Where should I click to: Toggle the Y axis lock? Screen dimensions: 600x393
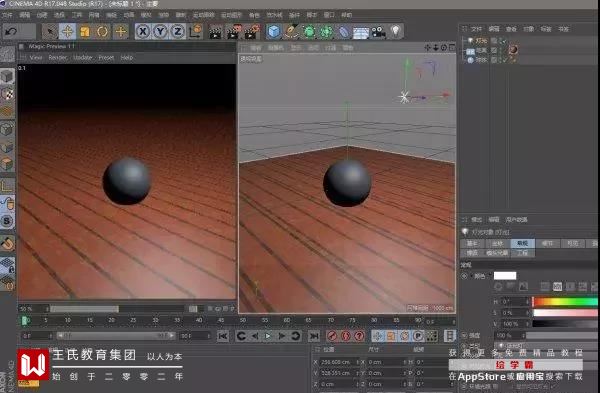pyautogui.click(x=160, y=31)
